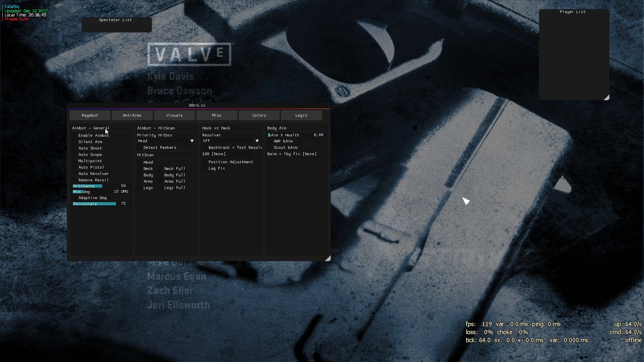
Task: Enable the Lag Fix checkbox
Action: [x=205, y=169]
